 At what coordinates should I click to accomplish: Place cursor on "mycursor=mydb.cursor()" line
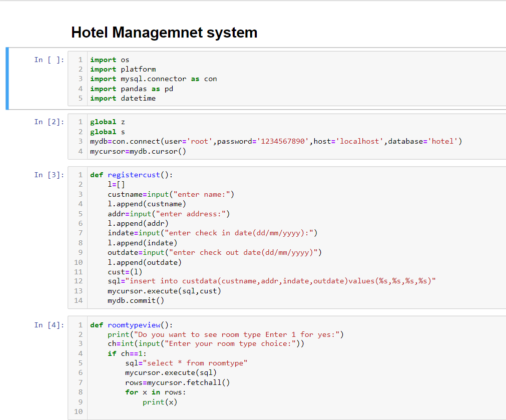(x=138, y=151)
